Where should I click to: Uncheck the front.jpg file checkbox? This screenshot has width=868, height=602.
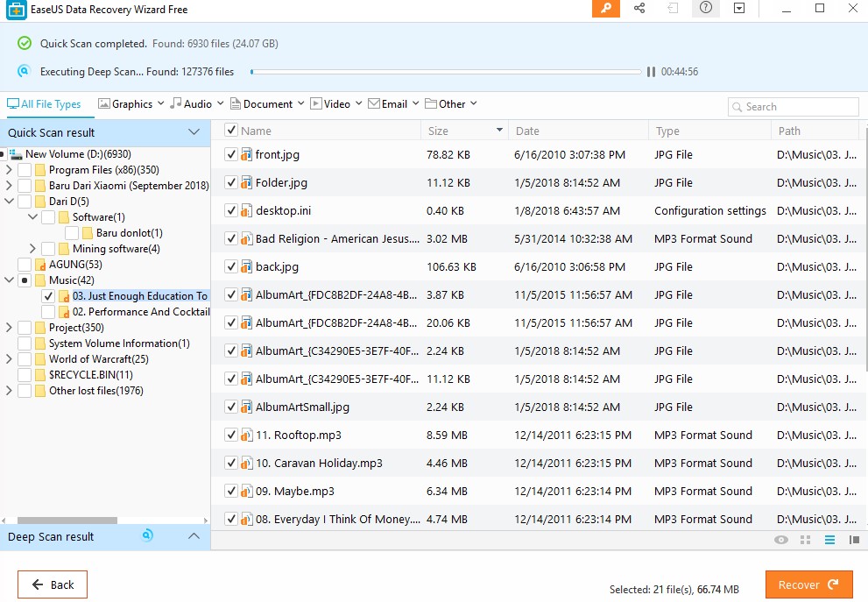pyautogui.click(x=231, y=154)
